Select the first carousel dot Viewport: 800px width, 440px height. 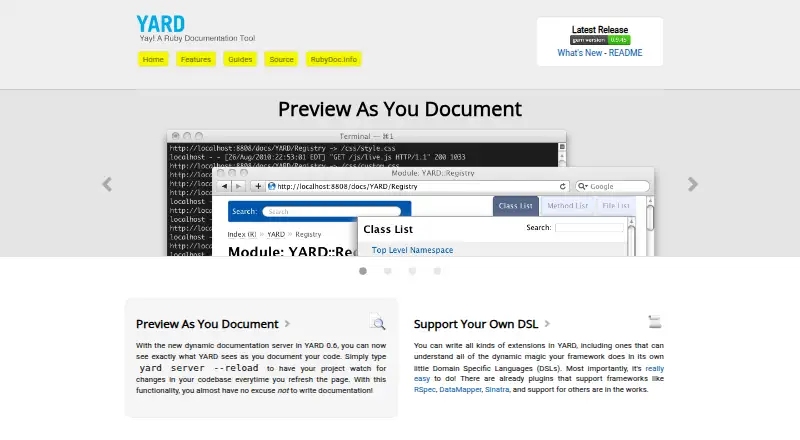363,271
